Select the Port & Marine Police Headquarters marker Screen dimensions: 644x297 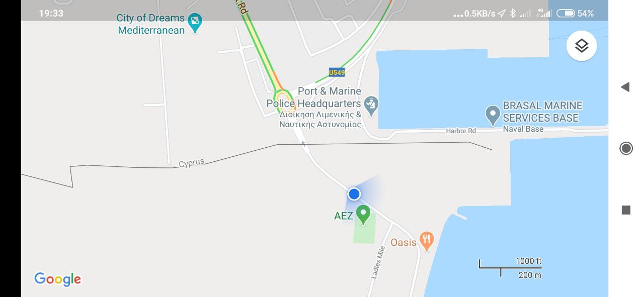pos(371,106)
